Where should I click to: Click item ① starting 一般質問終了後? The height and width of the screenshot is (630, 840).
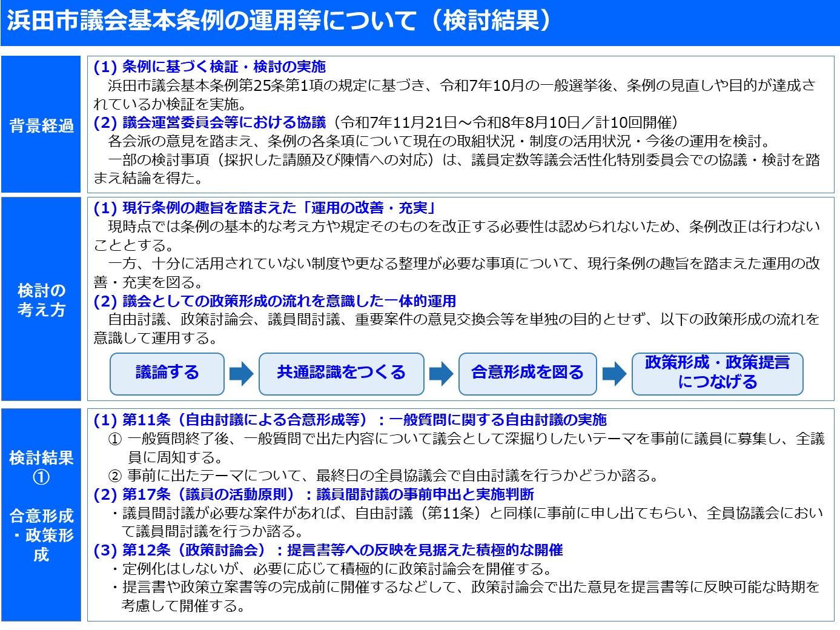466,448
